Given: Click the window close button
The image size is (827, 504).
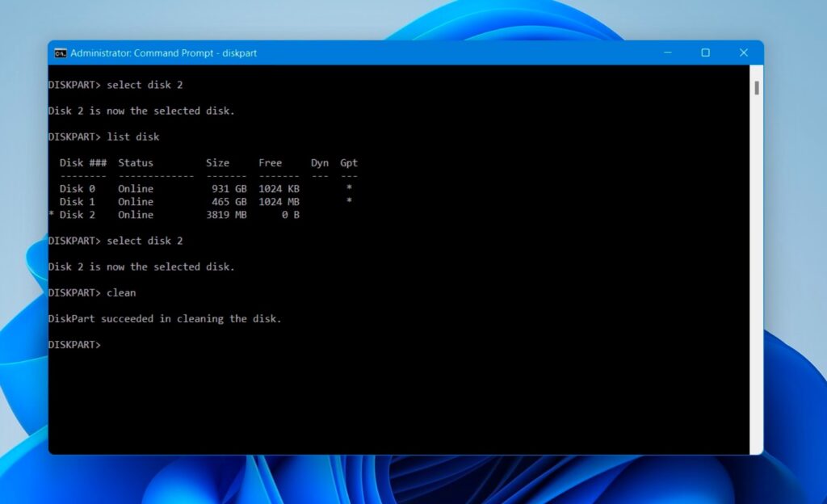Looking at the screenshot, I should click(742, 52).
